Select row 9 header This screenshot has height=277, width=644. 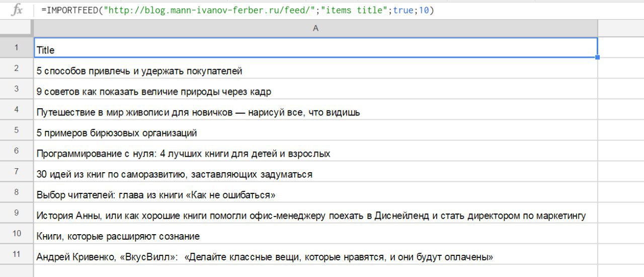(x=17, y=213)
